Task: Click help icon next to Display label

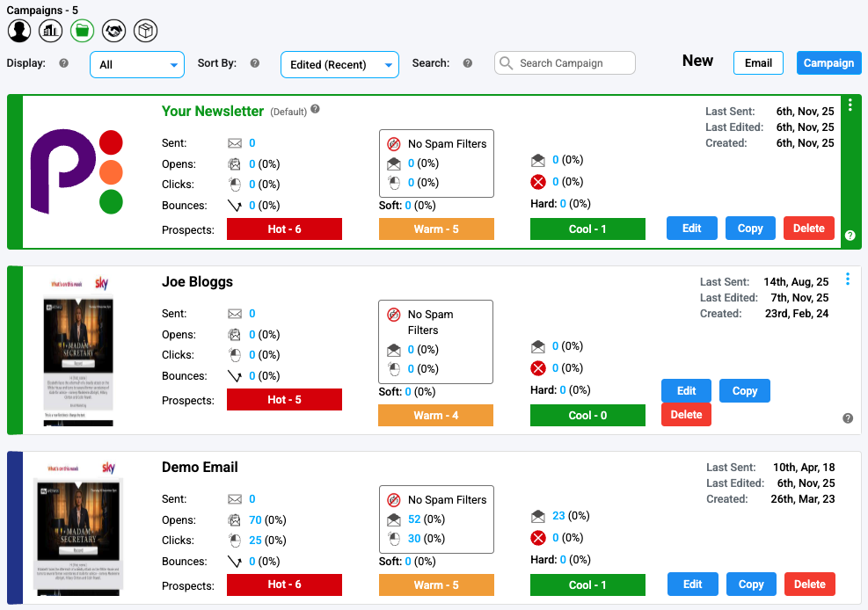Action: pyautogui.click(x=63, y=63)
